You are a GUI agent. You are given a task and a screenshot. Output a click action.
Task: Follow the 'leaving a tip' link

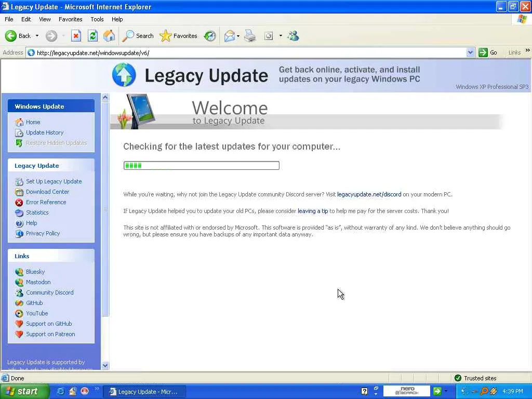(x=313, y=211)
